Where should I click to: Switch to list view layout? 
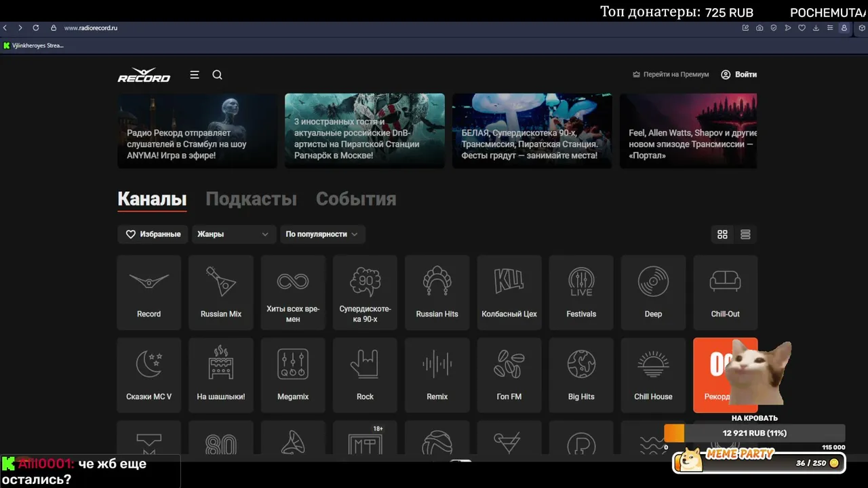pos(745,235)
